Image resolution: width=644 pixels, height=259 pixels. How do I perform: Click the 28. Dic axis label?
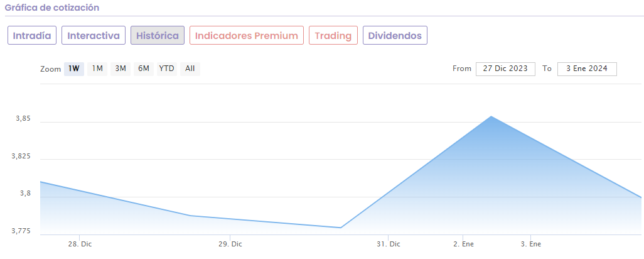(x=80, y=244)
